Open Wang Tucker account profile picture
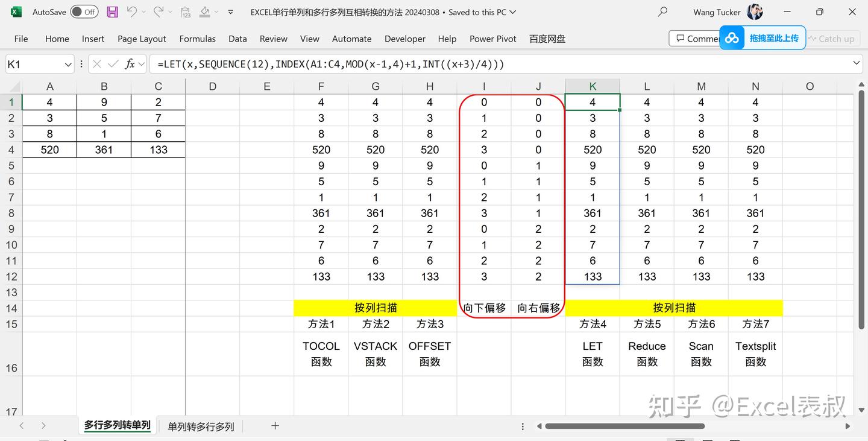The width and height of the screenshot is (868, 441). click(755, 11)
